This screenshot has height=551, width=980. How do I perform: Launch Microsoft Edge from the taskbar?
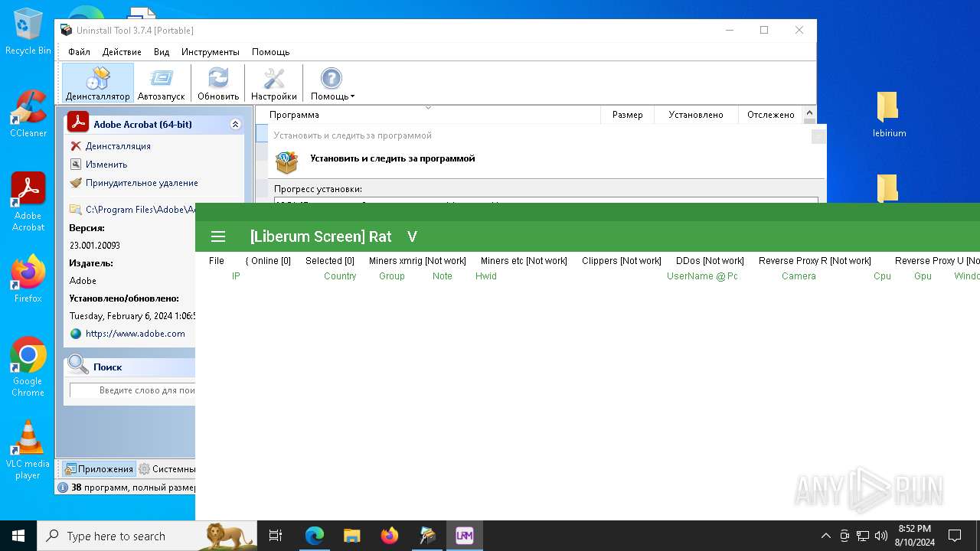coord(315,536)
